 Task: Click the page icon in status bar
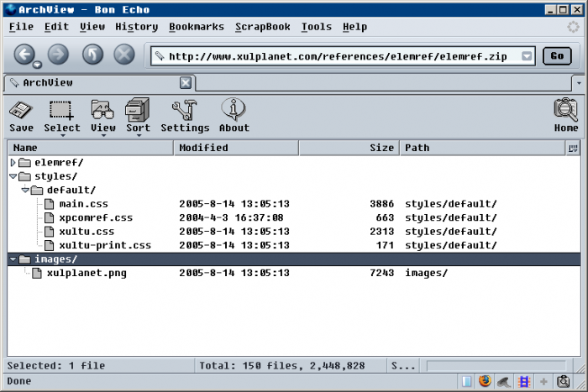tap(467, 381)
